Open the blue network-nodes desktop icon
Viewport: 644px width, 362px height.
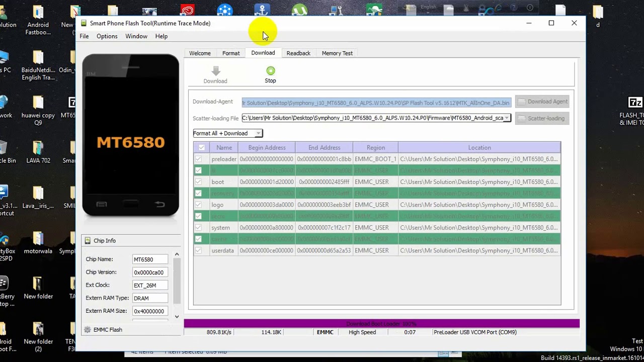[x=225, y=10]
